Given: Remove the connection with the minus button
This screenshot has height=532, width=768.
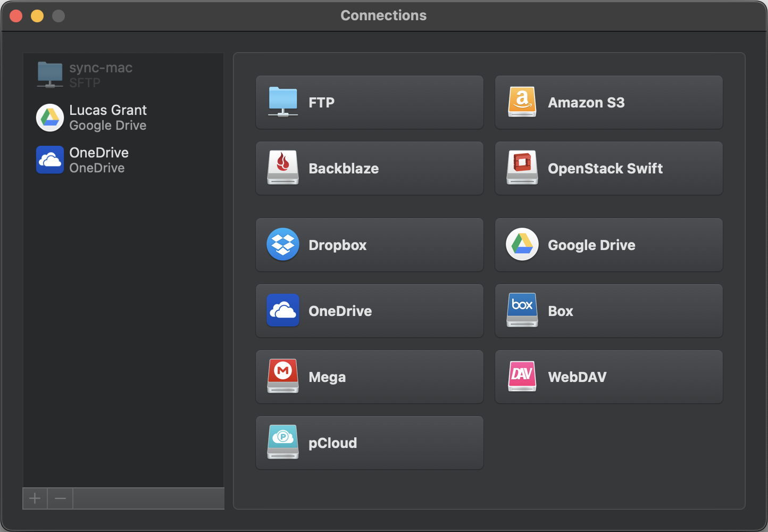Looking at the screenshot, I should [60, 498].
